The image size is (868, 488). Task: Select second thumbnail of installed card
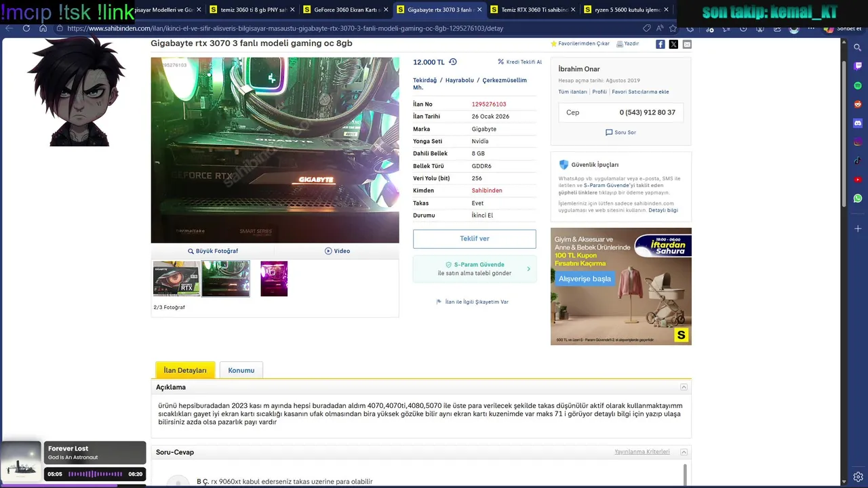tap(226, 279)
